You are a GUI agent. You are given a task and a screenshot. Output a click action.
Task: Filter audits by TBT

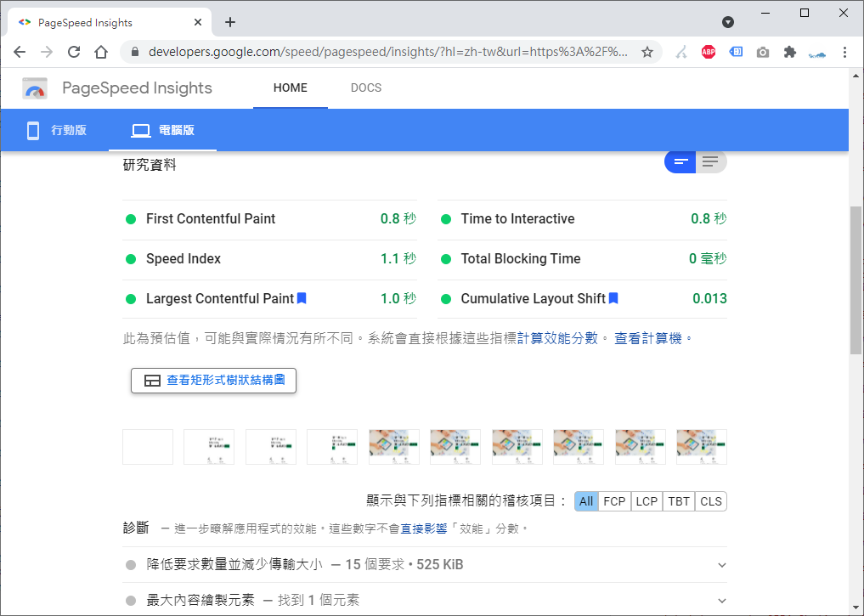(x=679, y=501)
